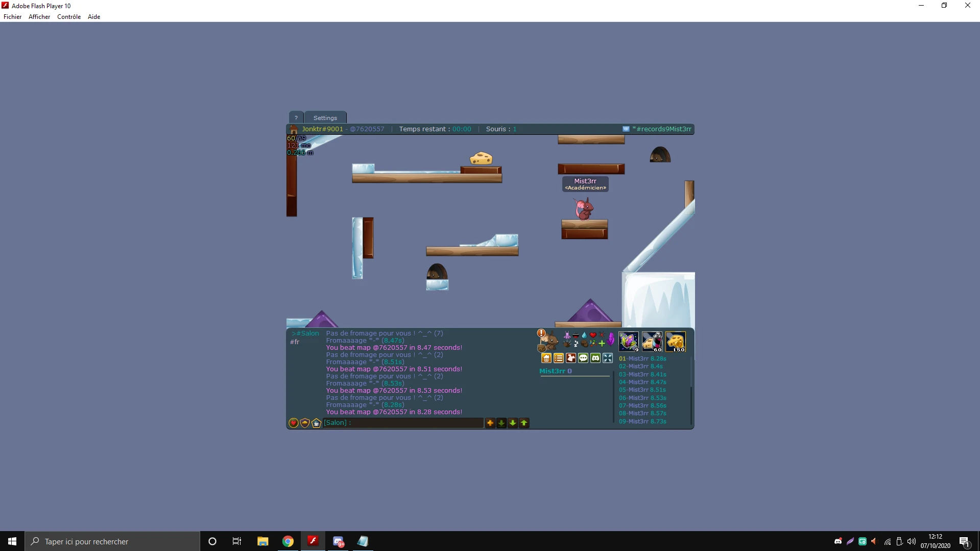Image resolution: width=980 pixels, height=551 pixels.
Task: Open the Settings tab
Action: [325, 118]
